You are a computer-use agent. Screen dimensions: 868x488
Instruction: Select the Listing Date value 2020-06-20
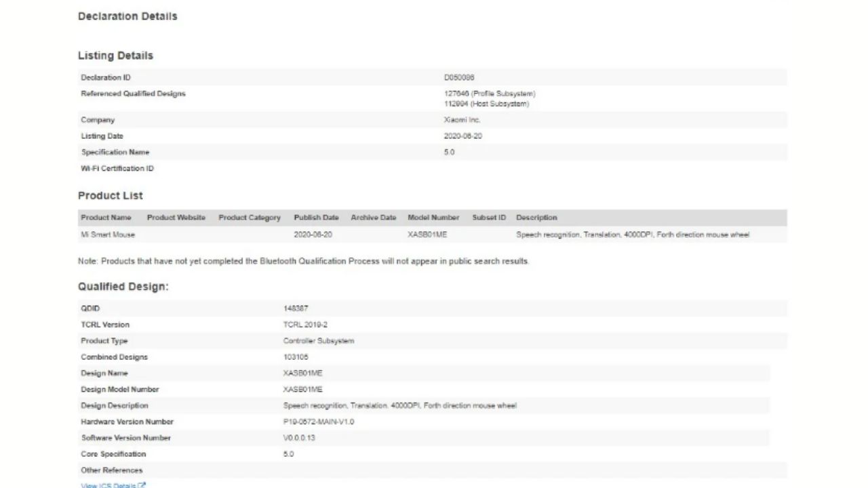463,136
